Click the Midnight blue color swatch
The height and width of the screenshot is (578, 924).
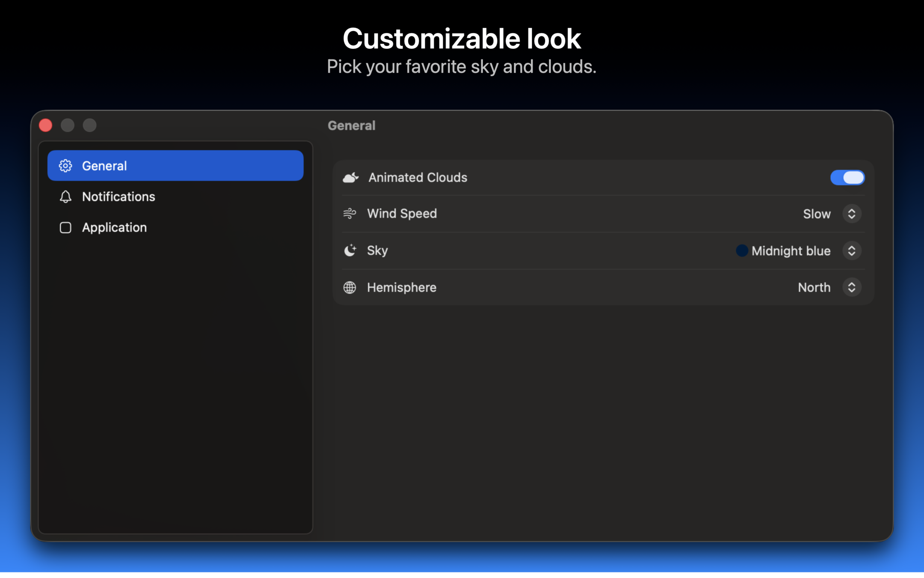pos(742,250)
